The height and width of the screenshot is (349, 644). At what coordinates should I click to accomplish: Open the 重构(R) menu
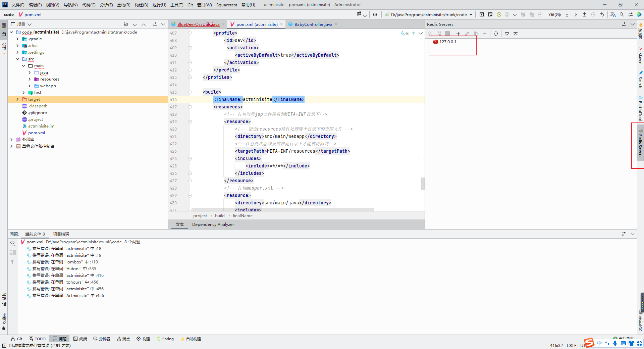[123, 5]
